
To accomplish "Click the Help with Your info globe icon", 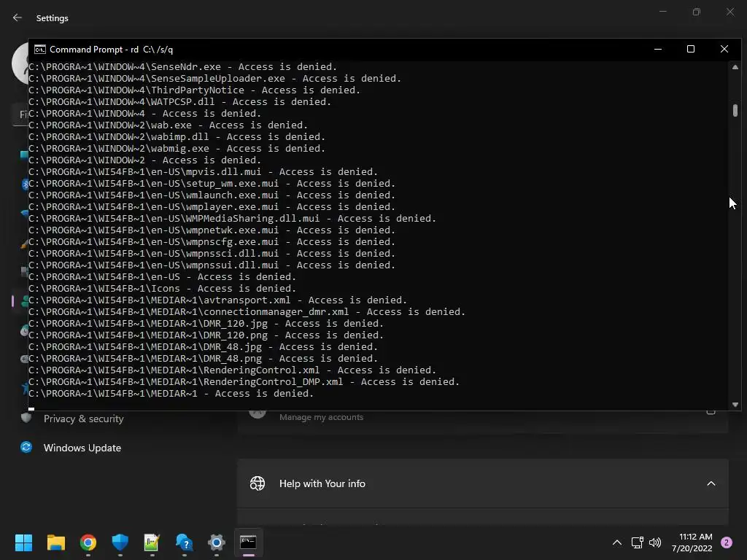I will pos(258,483).
